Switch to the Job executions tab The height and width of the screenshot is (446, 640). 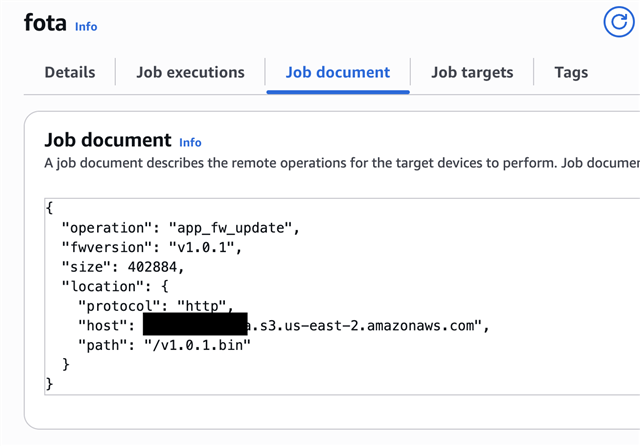[x=190, y=72]
